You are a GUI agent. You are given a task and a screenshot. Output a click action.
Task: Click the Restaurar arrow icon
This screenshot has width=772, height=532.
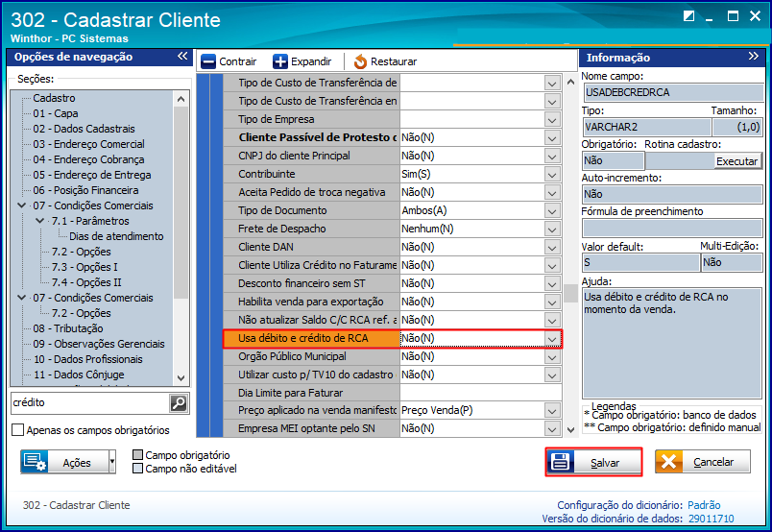point(360,61)
